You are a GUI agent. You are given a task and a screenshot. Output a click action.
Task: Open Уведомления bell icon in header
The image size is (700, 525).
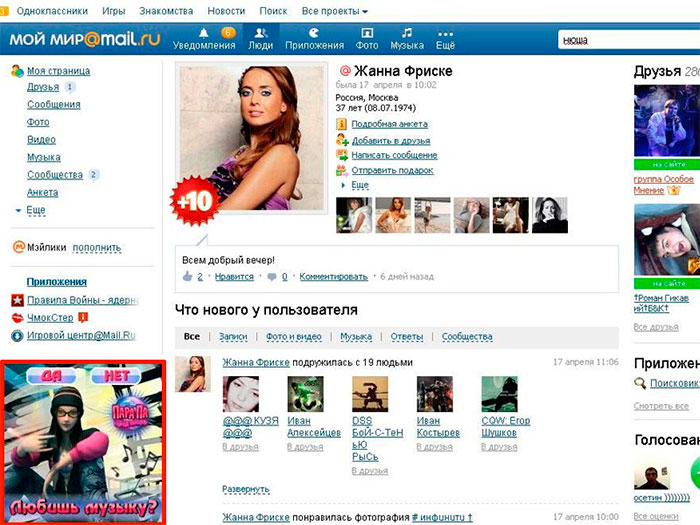pyautogui.click(x=203, y=33)
